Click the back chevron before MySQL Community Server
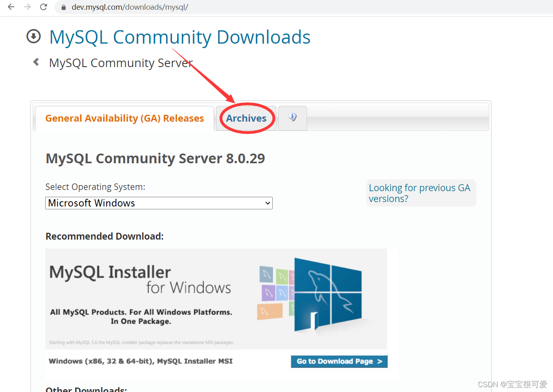553x392 pixels. point(36,62)
